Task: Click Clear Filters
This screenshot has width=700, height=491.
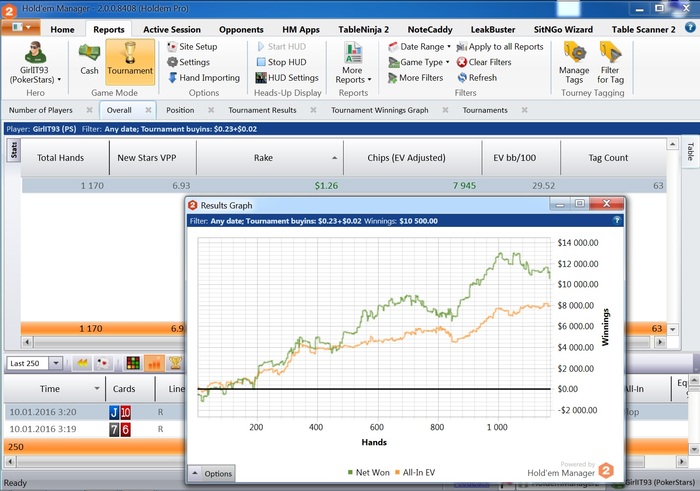Action: (x=484, y=62)
